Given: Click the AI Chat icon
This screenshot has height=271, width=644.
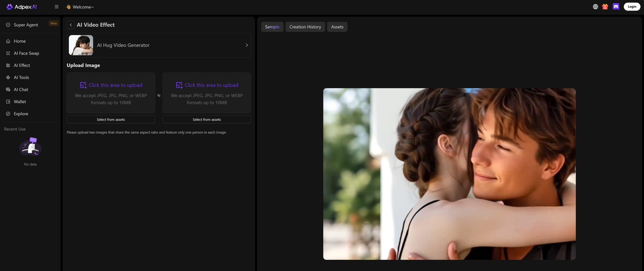Looking at the screenshot, I should [x=8, y=90].
